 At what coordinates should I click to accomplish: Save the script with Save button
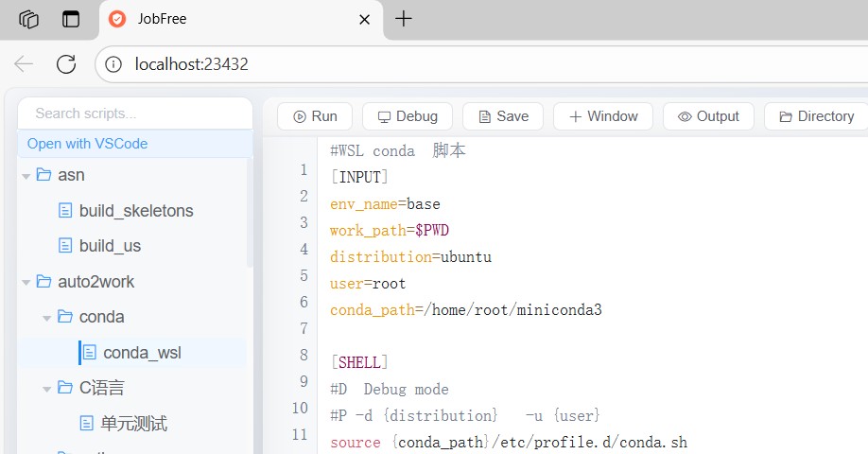coord(503,116)
